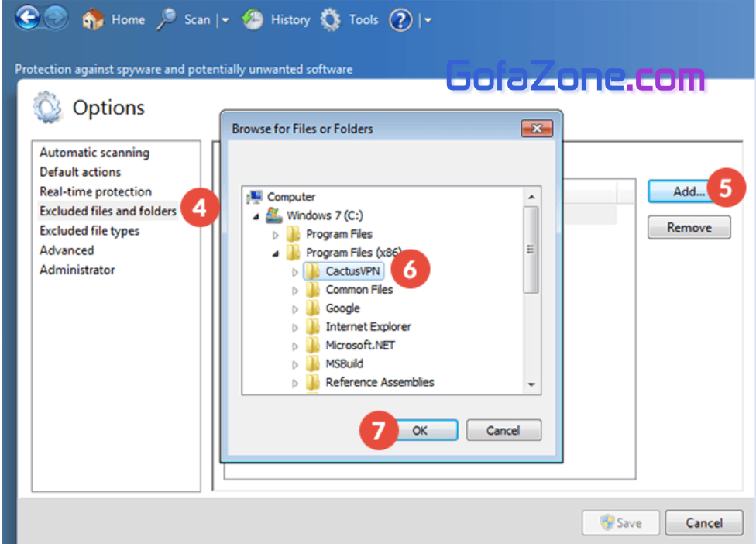This screenshot has width=756, height=544.
Task: Click the Scan magnifying glass icon
Action: click(167, 20)
